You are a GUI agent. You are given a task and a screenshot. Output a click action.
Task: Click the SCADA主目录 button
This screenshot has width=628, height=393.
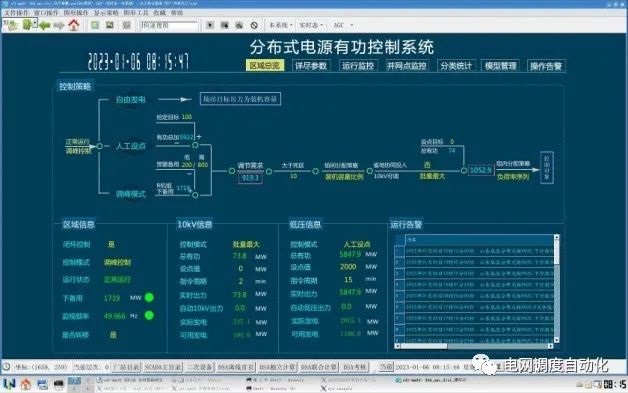pyautogui.click(x=162, y=367)
